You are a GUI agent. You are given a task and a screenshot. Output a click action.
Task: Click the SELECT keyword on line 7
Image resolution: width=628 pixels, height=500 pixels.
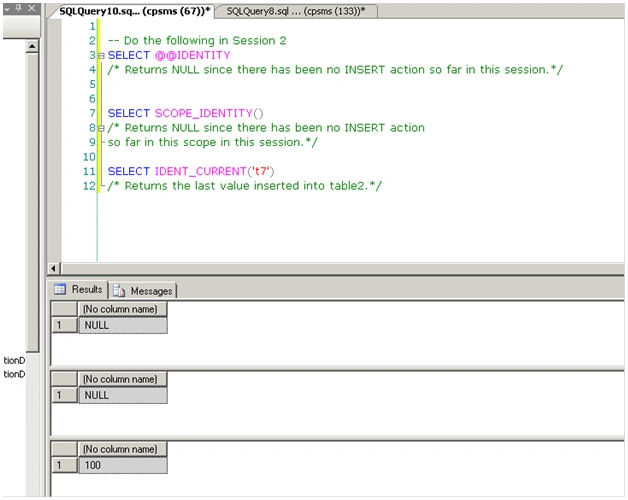point(129,113)
